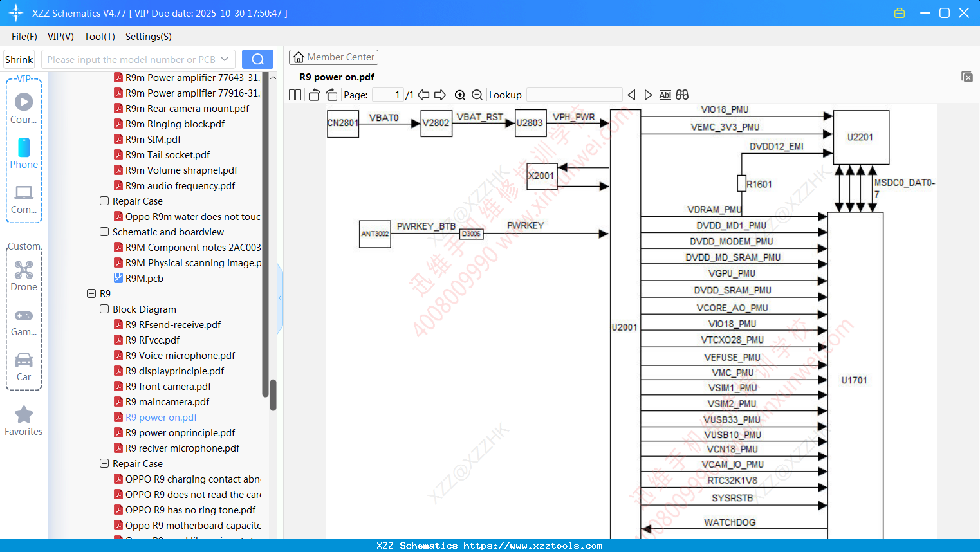Viewport: 980px width, 552px height.
Task: Select the Car category icon
Action: point(24,366)
